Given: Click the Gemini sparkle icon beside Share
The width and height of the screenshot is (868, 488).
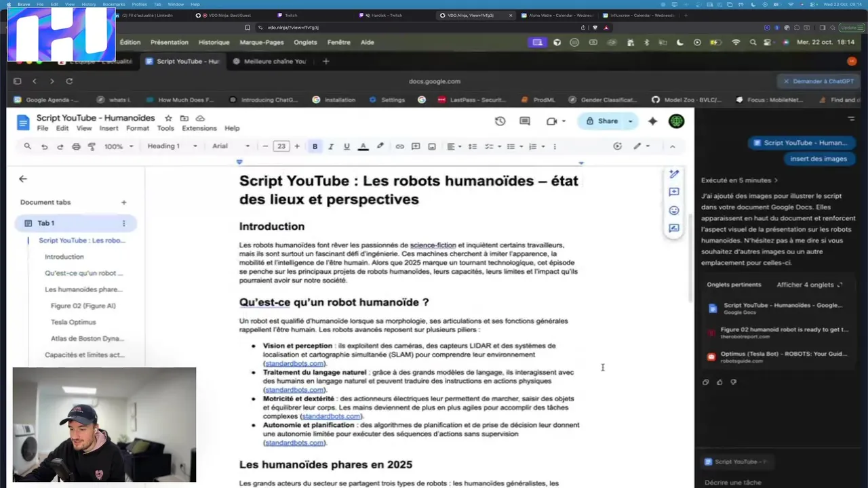Looking at the screenshot, I should [x=652, y=121].
